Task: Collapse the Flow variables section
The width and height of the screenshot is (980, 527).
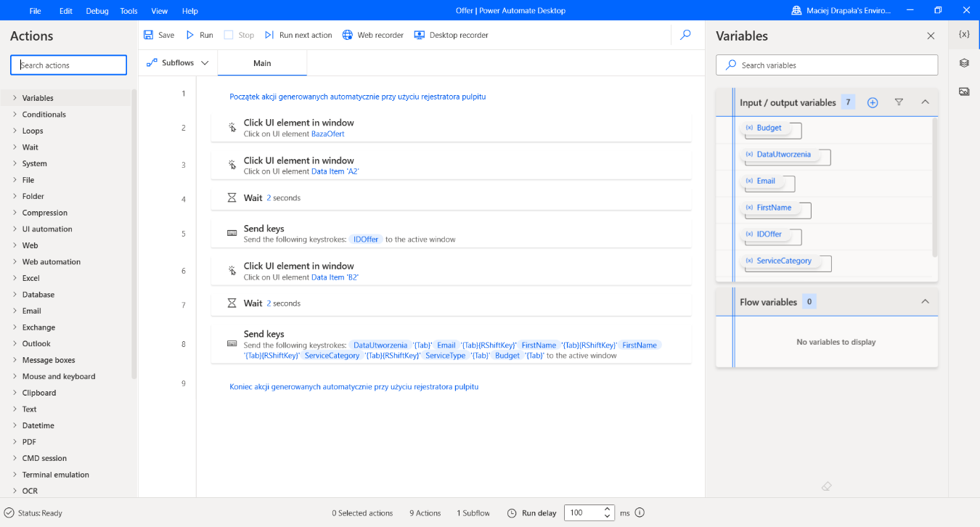Action: tap(925, 301)
